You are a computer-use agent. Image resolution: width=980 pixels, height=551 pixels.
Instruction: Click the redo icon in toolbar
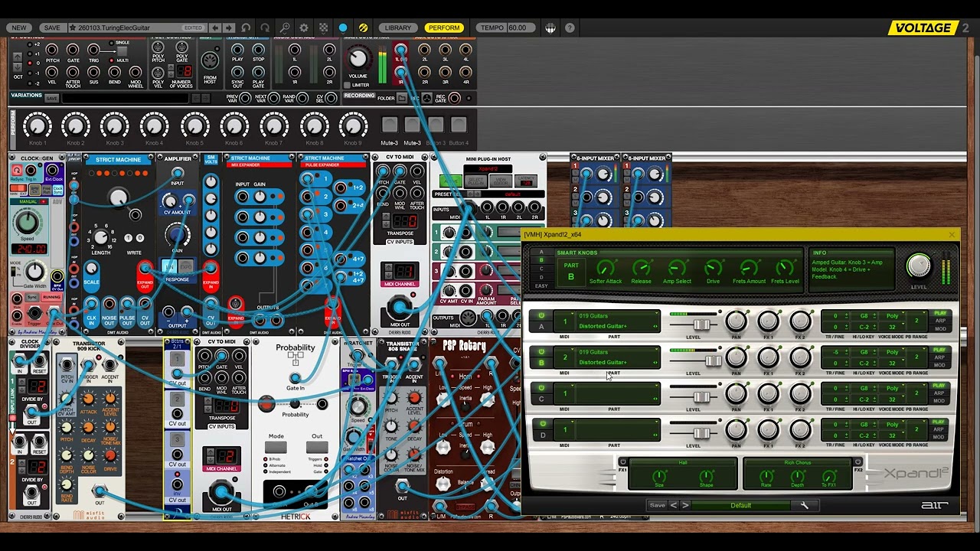[265, 28]
